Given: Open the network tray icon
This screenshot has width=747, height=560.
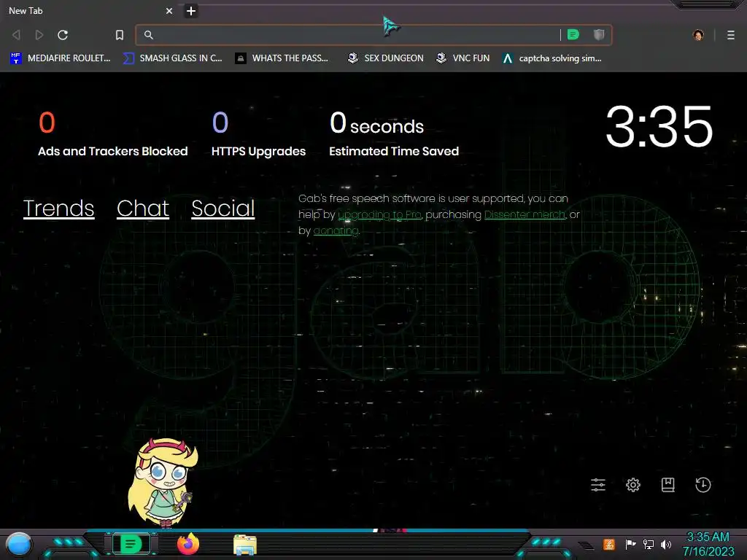Looking at the screenshot, I should (x=648, y=544).
